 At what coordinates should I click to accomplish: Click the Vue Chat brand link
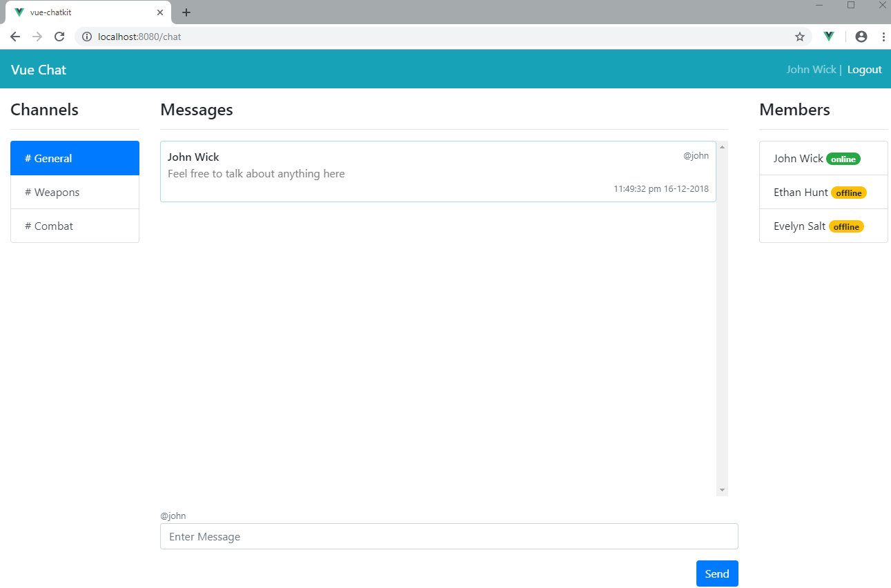click(x=38, y=69)
